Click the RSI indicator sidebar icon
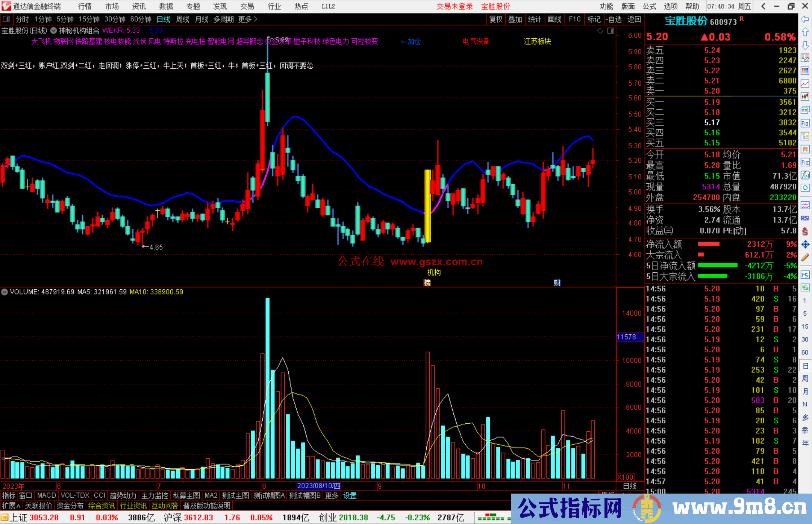Screen dimensions: 812x524 click(x=805, y=218)
